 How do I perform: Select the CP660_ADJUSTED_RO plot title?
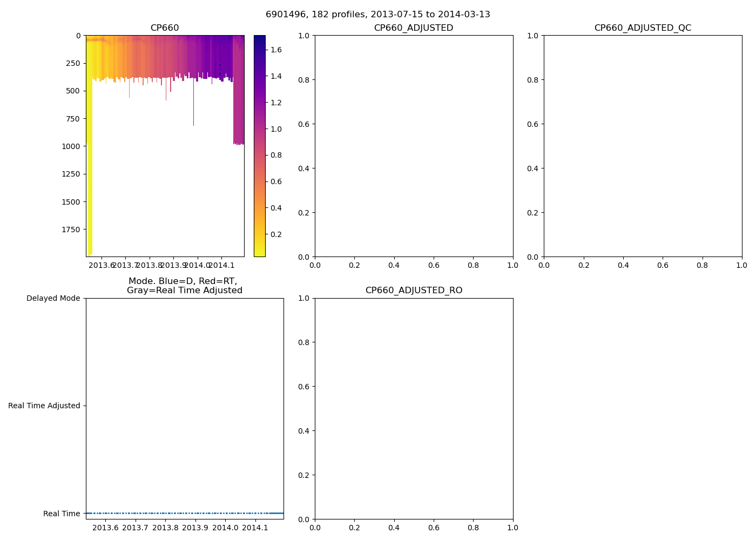pos(413,291)
